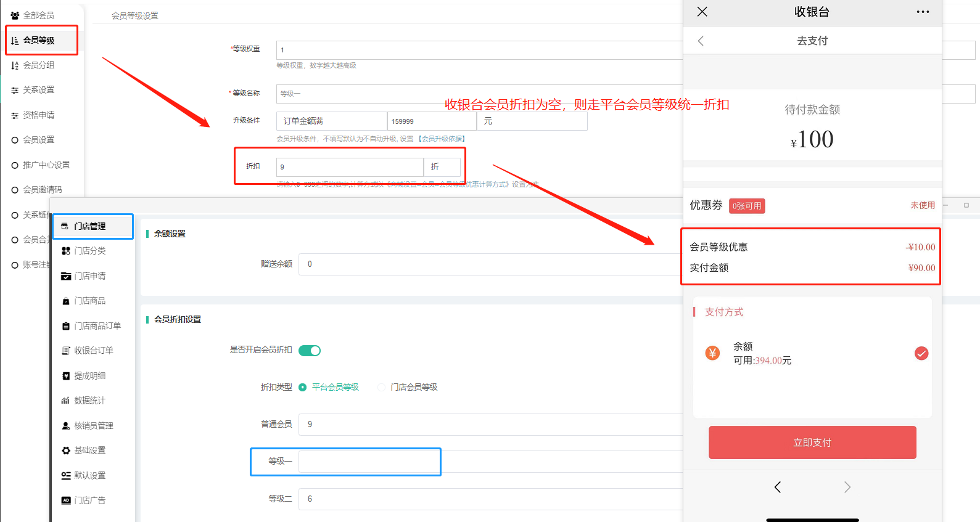This screenshot has height=522, width=980.
Task: Expand the 优惠券 row showing 未使用
Action: point(922,205)
